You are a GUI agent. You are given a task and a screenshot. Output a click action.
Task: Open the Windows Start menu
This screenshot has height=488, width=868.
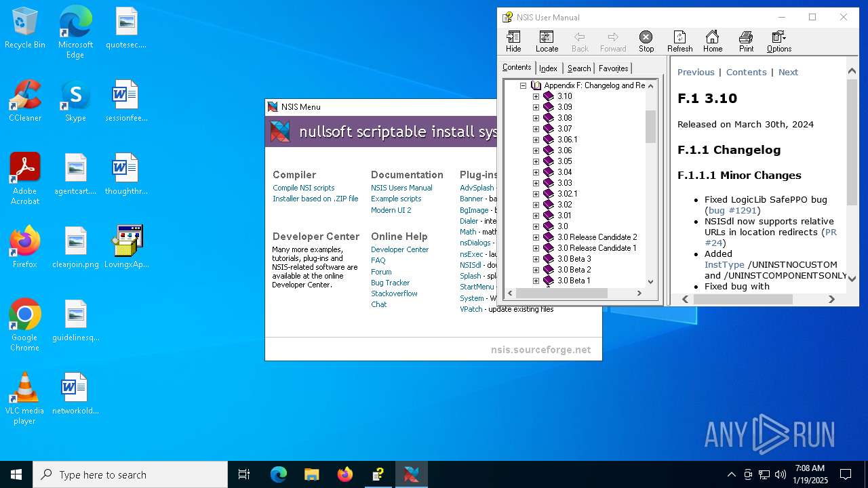point(16,474)
